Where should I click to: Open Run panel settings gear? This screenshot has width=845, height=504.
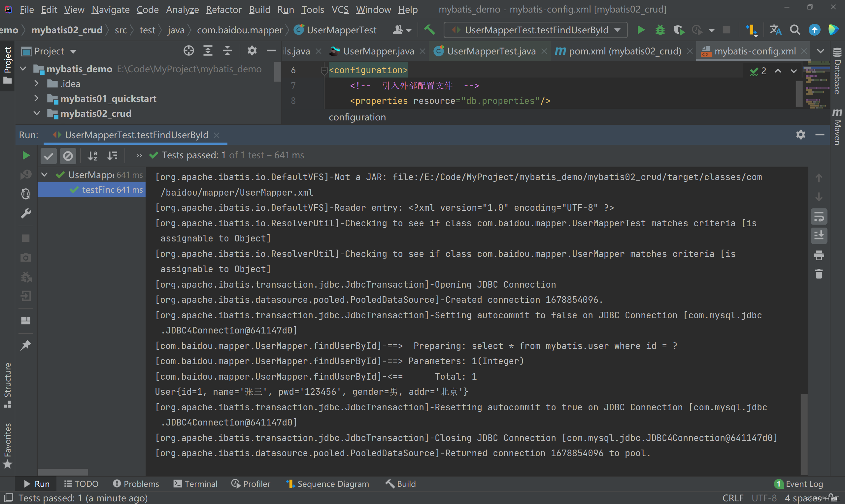pos(800,135)
